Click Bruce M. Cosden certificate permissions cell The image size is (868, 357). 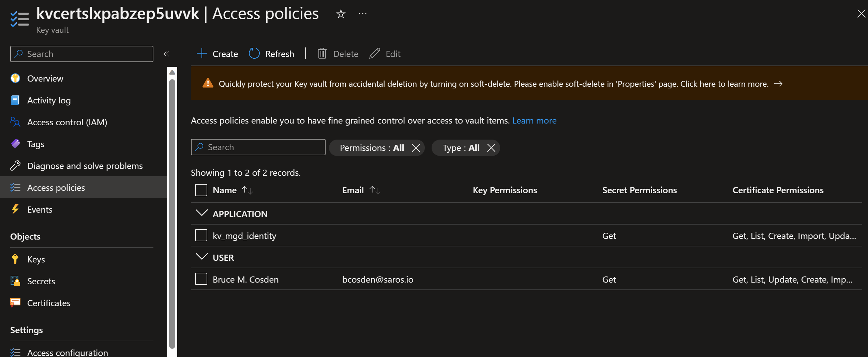[792, 280]
